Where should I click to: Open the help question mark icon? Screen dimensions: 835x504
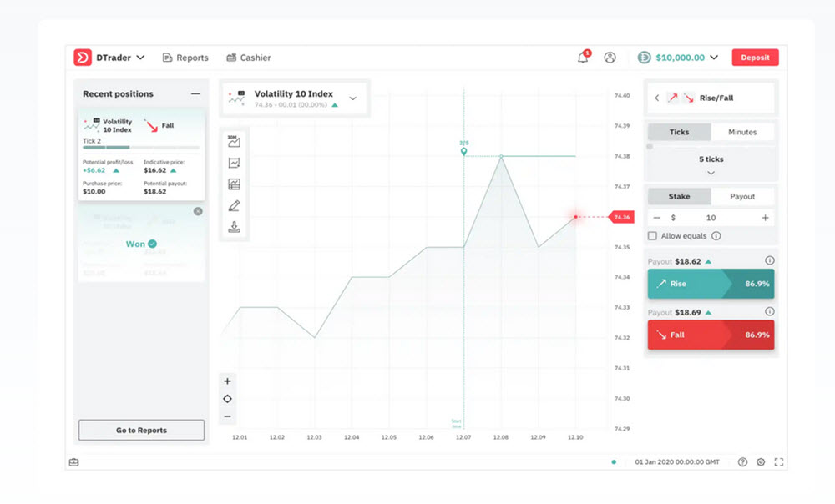[x=742, y=462]
